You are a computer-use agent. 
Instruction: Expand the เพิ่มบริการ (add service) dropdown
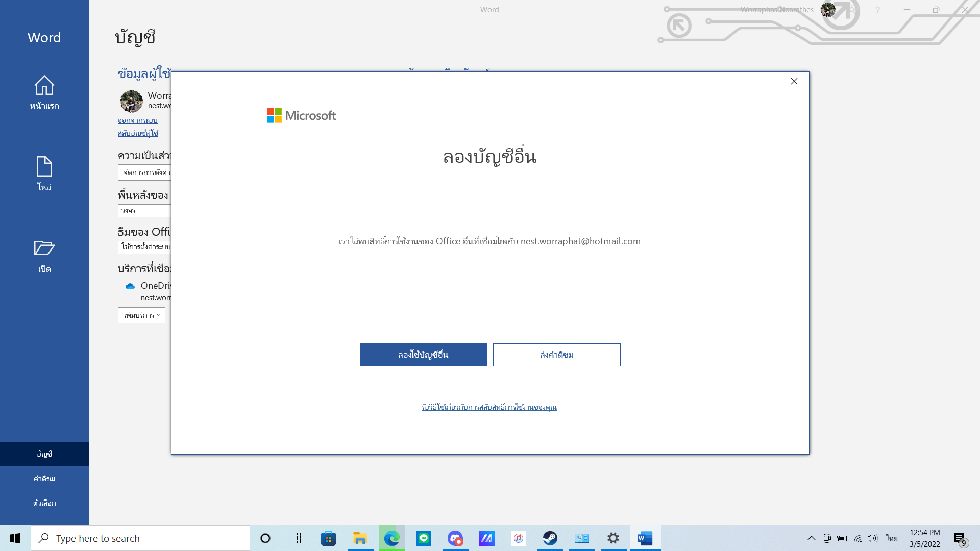[141, 315]
